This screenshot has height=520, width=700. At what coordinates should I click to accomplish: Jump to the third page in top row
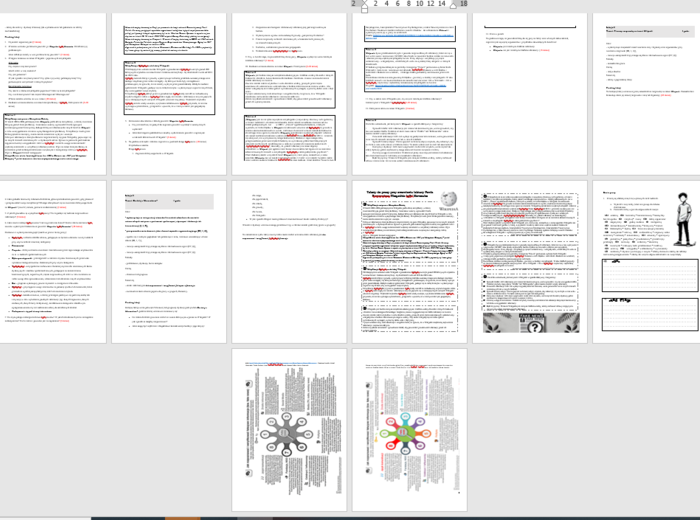(289, 88)
